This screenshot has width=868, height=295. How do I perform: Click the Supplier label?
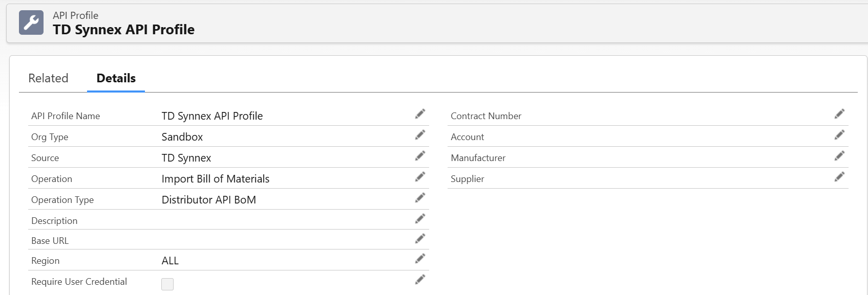click(468, 179)
